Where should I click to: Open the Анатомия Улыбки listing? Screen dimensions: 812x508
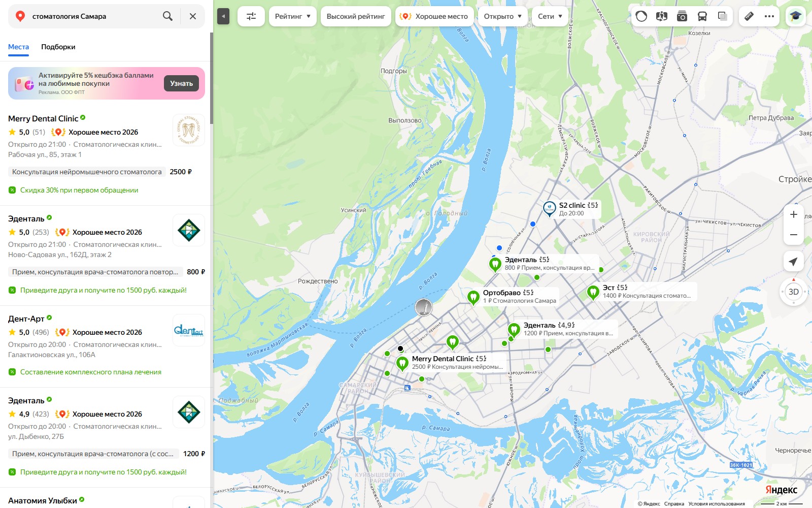click(x=43, y=500)
